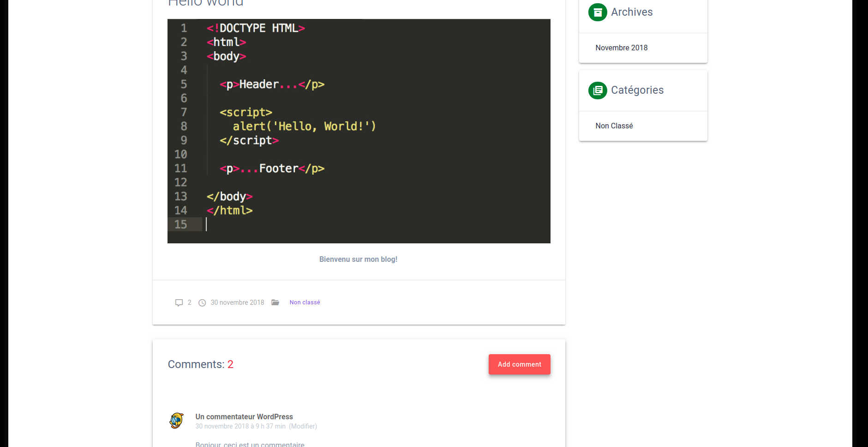Click the green Archives box icon

click(x=597, y=12)
